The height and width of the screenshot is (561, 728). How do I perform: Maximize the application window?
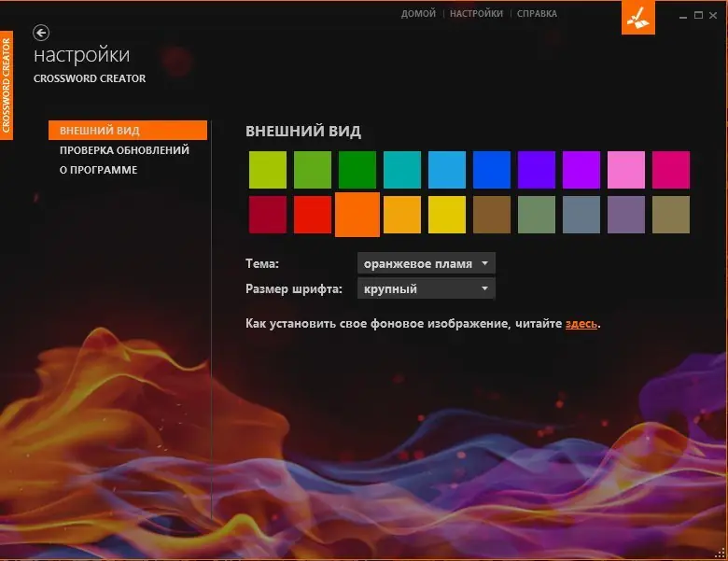pos(698,15)
